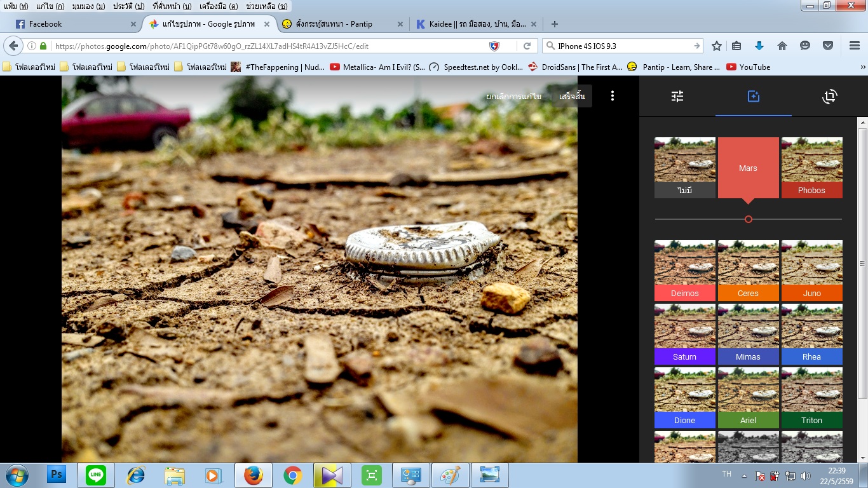
Task: Click the Mars filter intensity slider handle
Action: tap(749, 219)
